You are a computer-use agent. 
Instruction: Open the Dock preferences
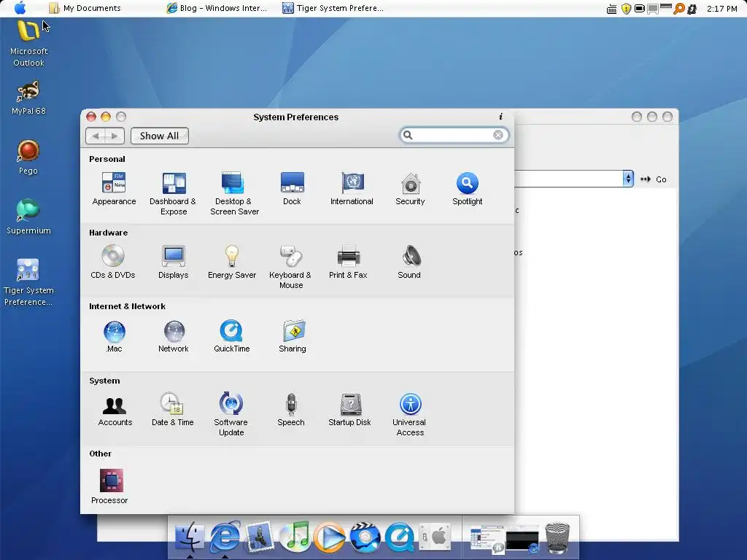tap(292, 189)
